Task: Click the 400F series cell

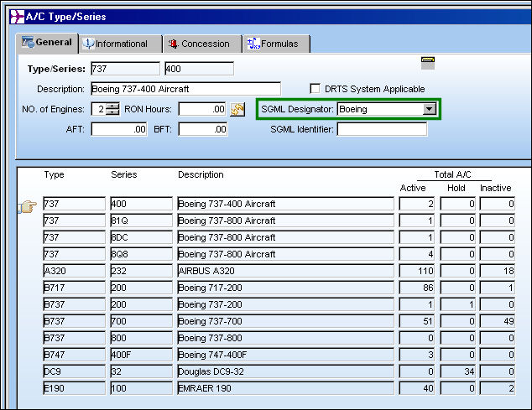Action: 141,355
